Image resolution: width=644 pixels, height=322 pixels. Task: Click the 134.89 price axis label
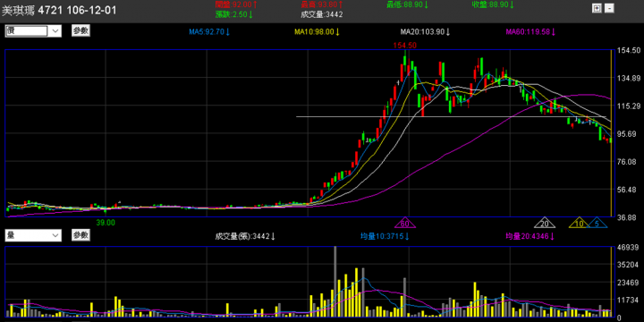pos(629,79)
